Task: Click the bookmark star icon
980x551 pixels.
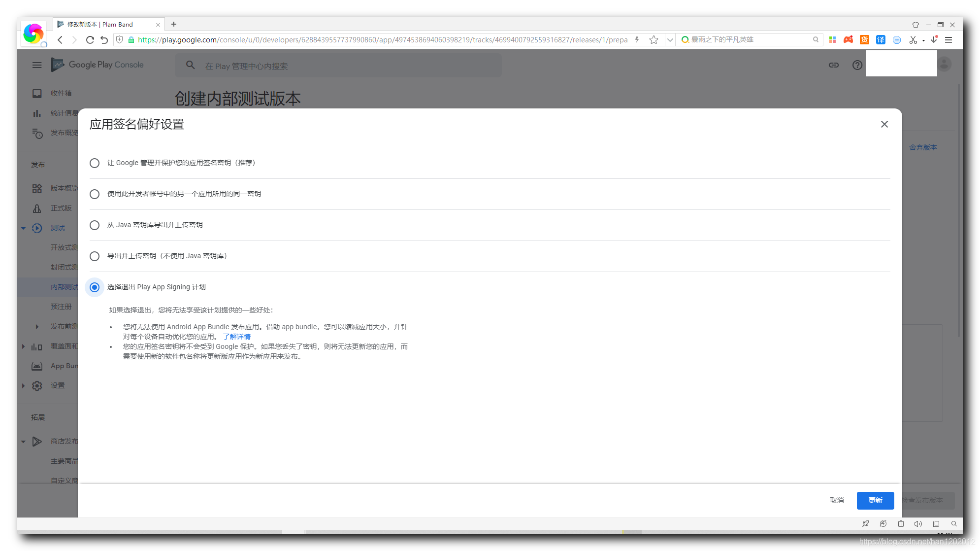Action: [x=653, y=40]
